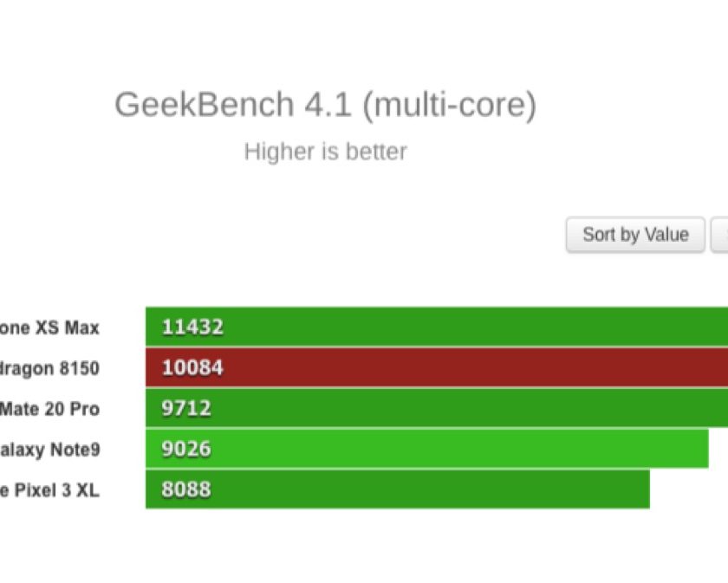The image size is (728, 583).
Task: Select the 9712 score value
Action: click(186, 409)
